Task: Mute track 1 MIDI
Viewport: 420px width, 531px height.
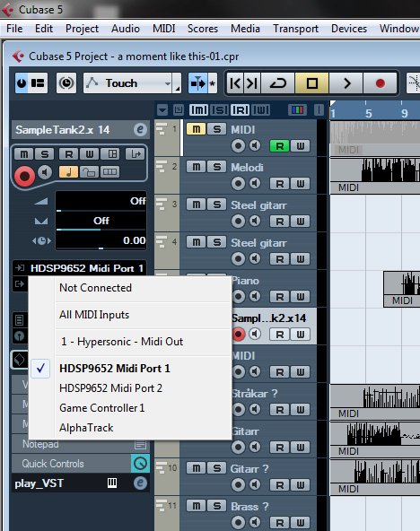Action: coord(197,129)
